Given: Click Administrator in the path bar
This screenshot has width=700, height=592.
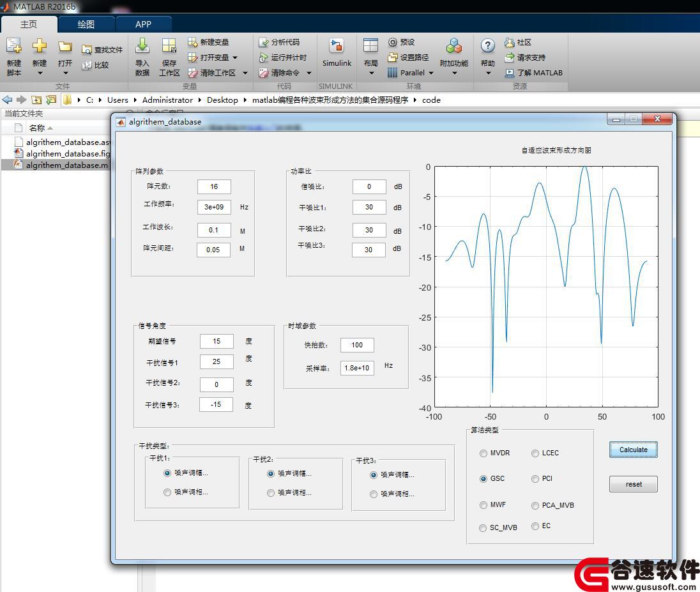Looking at the screenshot, I should [x=167, y=100].
